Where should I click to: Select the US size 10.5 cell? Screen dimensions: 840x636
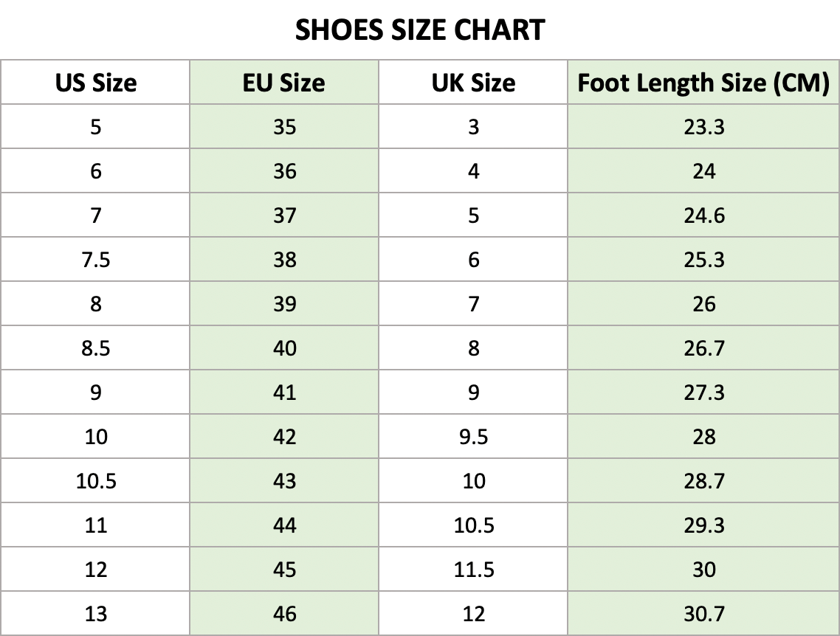pyautogui.click(x=95, y=481)
